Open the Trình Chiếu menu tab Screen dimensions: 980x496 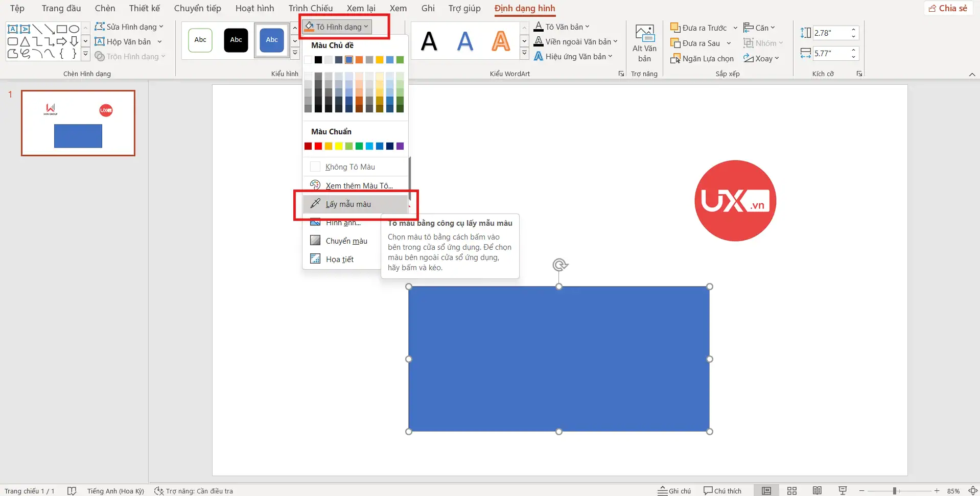tap(310, 8)
